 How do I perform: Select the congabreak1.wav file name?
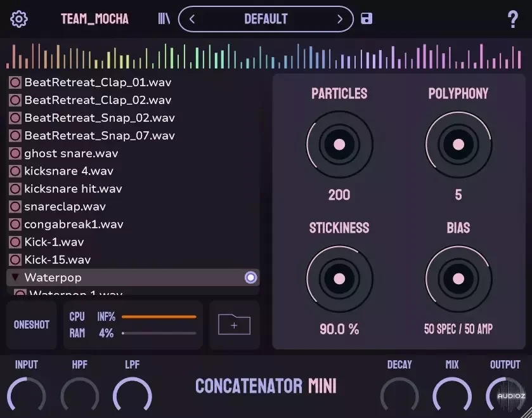tap(74, 225)
